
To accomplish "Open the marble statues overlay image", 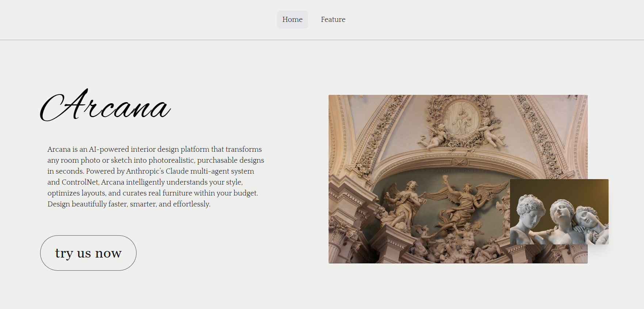I will (x=559, y=212).
